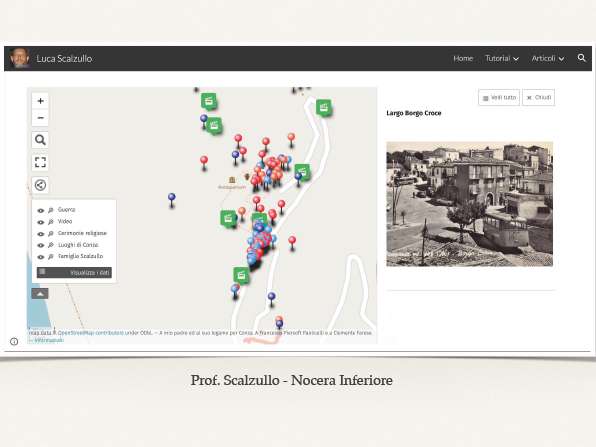
Task: Open the map share and embed option
Action: [x=40, y=185]
